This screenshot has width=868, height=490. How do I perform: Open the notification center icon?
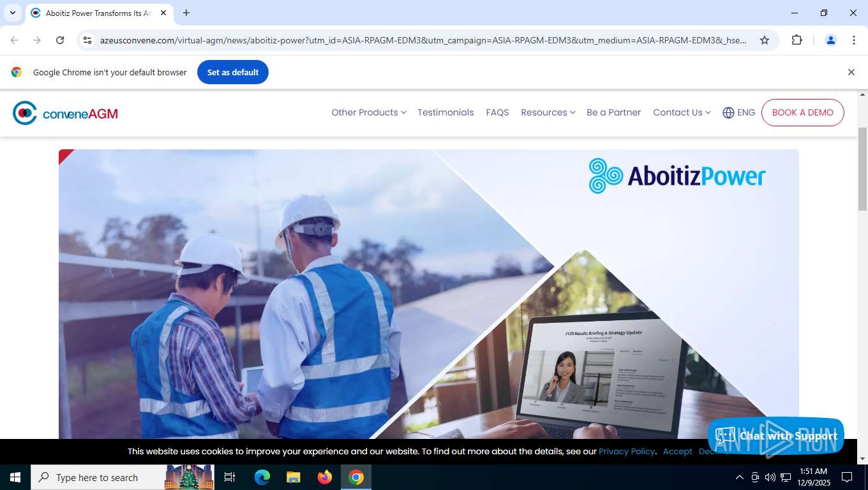click(x=847, y=477)
